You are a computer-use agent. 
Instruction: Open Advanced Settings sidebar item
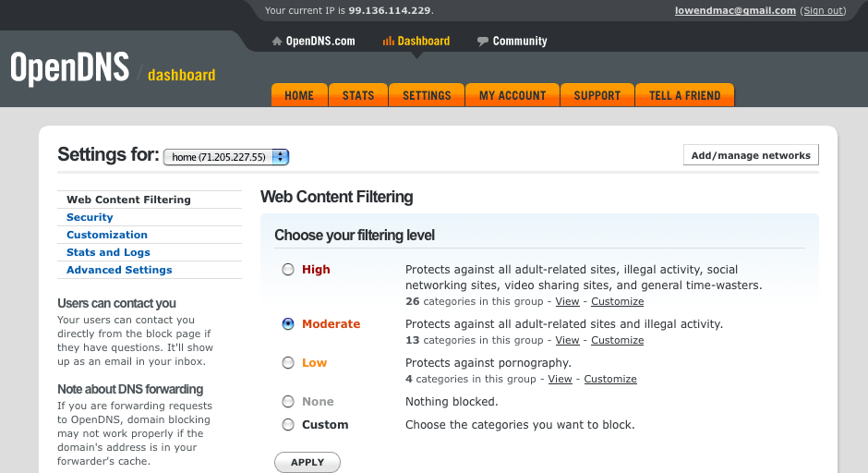pyautogui.click(x=119, y=270)
